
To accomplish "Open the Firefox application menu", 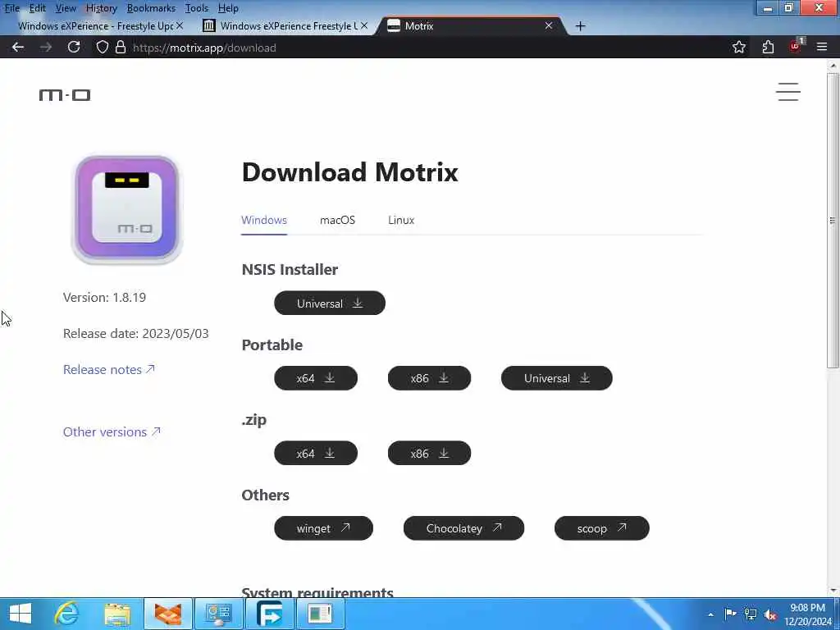I will [x=822, y=47].
